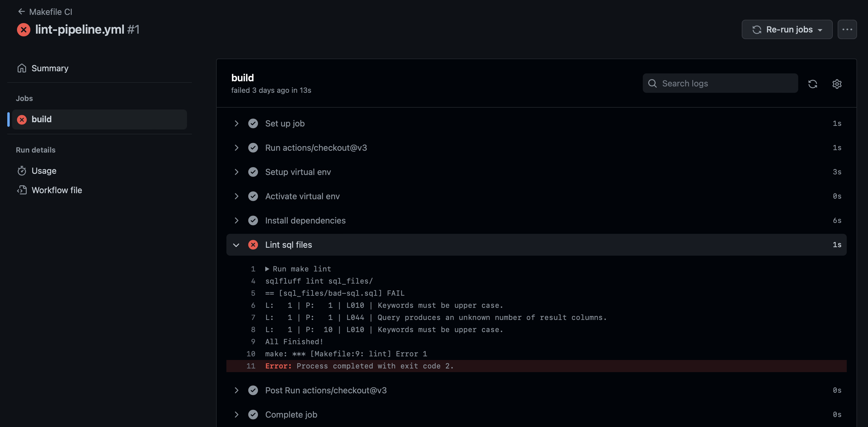
Task: Click the success check icon on Complete job
Action: point(253,415)
